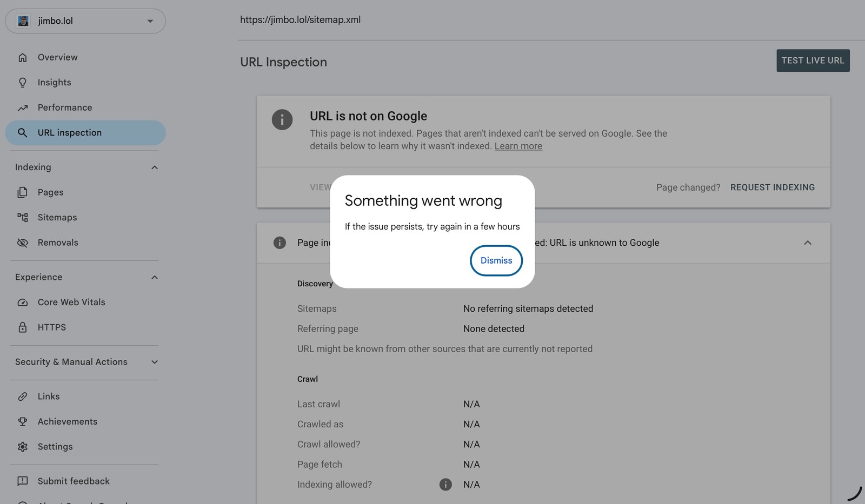The width and height of the screenshot is (865, 504).
Task: Click the HTTPS padlock icon
Action: point(23,327)
